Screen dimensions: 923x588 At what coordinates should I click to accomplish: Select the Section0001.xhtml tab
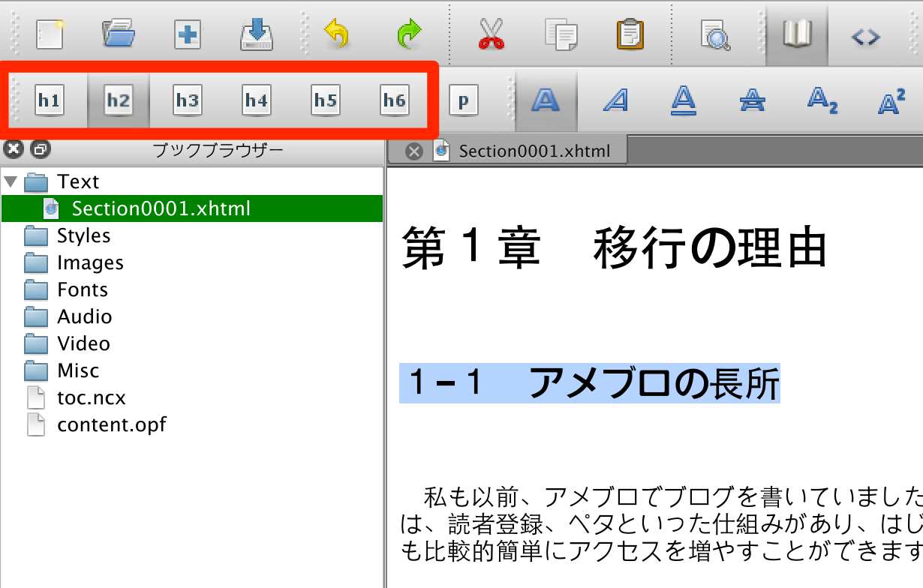pyautogui.click(x=534, y=151)
